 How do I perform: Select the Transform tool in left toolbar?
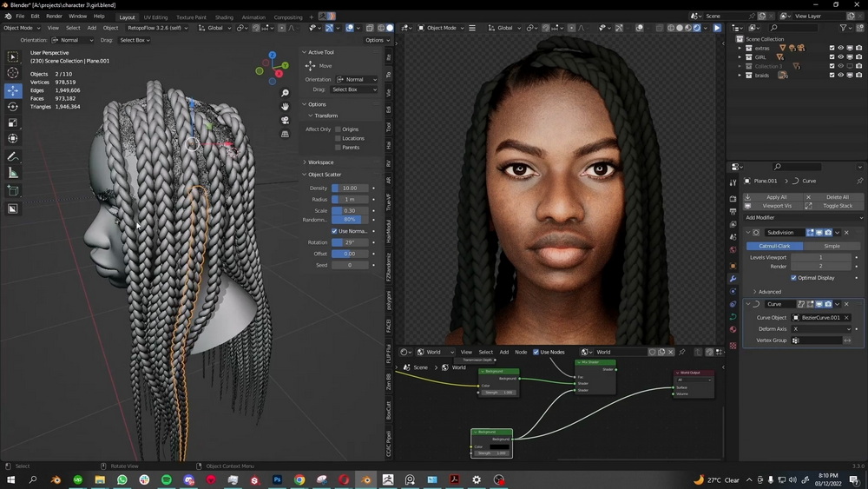pos(13,138)
